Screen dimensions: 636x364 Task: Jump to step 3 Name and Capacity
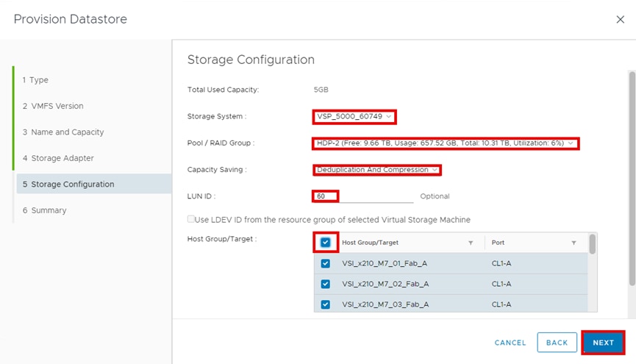(x=63, y=132)
